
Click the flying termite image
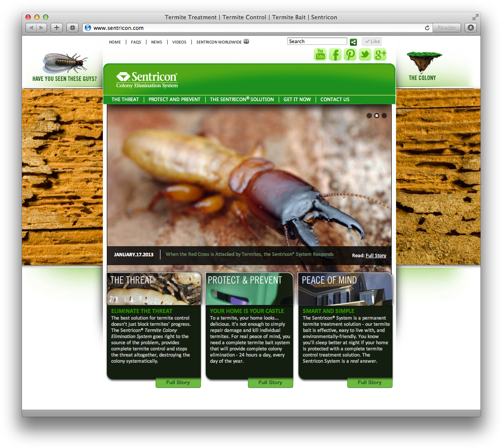[65, 63]
